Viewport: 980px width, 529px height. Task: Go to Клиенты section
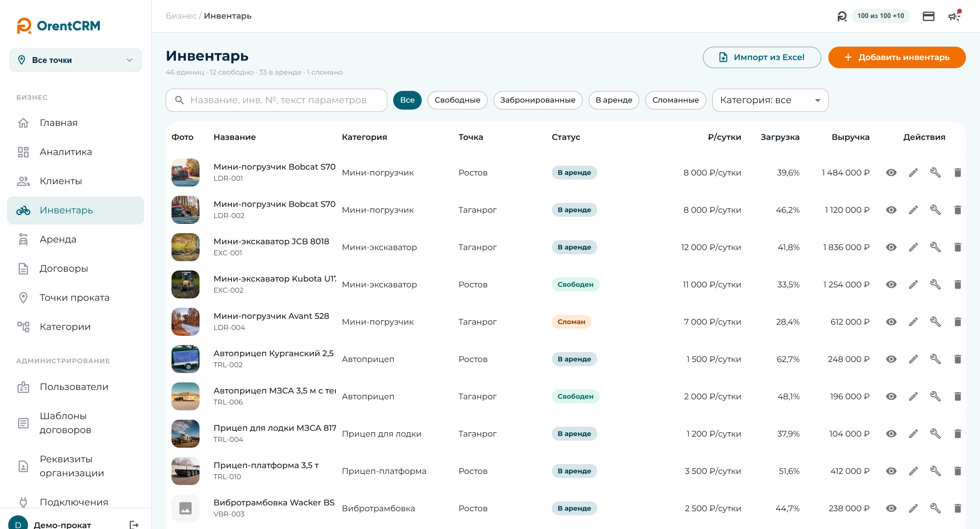pyautogui.click(x=75, y=181)
